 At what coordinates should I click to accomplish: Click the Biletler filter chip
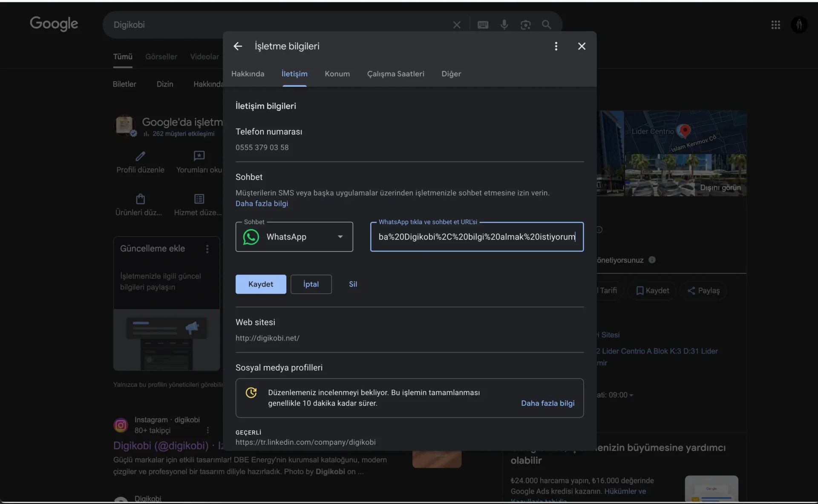[124, 84]
